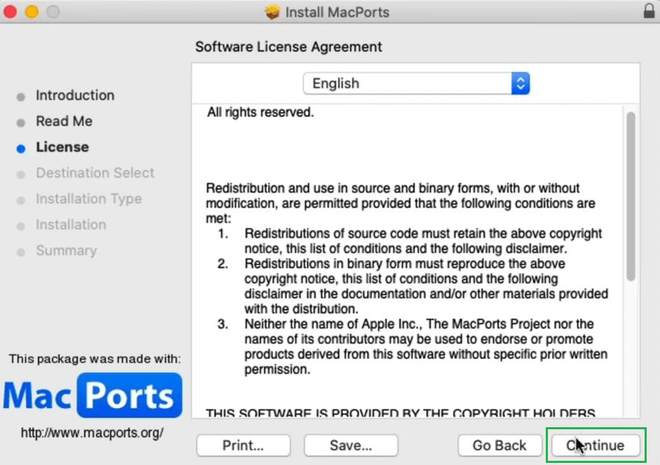660x465 pixels.
Task: Select the Installation step
Action: [71, 225]
